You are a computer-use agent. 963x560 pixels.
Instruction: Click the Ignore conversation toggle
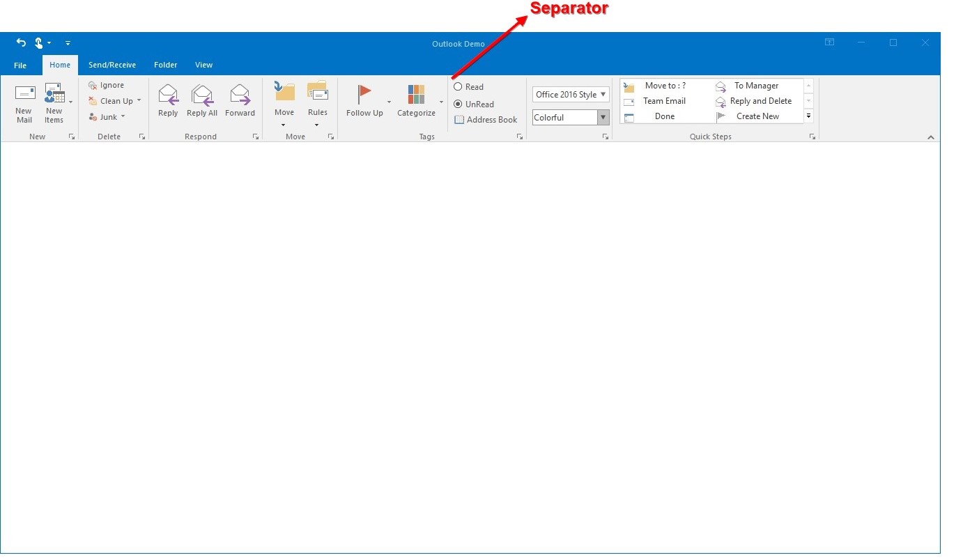pyautogui.click(x=108, y=84)
